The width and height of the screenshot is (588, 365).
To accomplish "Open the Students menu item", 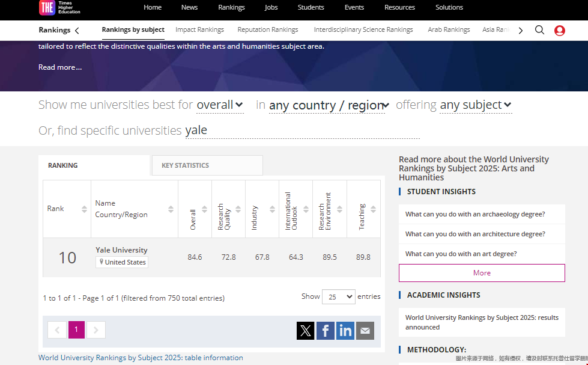I will click(x=311, y=7).
